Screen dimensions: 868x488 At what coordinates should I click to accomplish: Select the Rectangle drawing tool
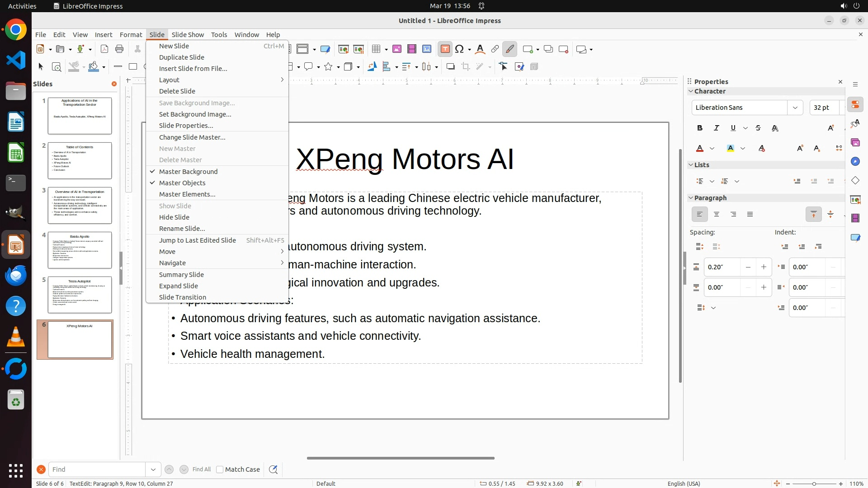tap(133, 67)
